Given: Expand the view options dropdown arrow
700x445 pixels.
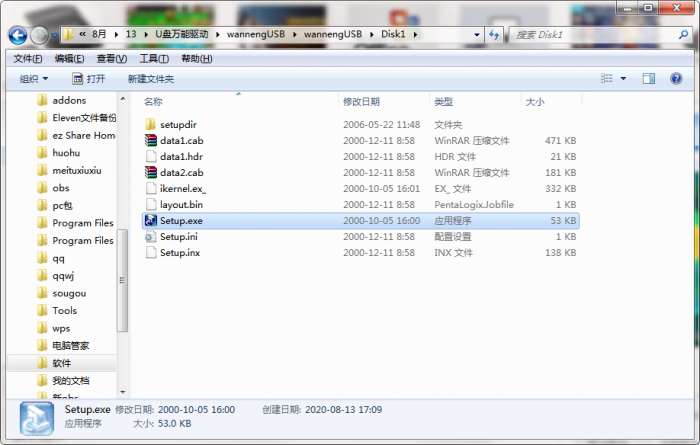Looking at the screenshot, I should pyautogui.click(x=623, y=79).
